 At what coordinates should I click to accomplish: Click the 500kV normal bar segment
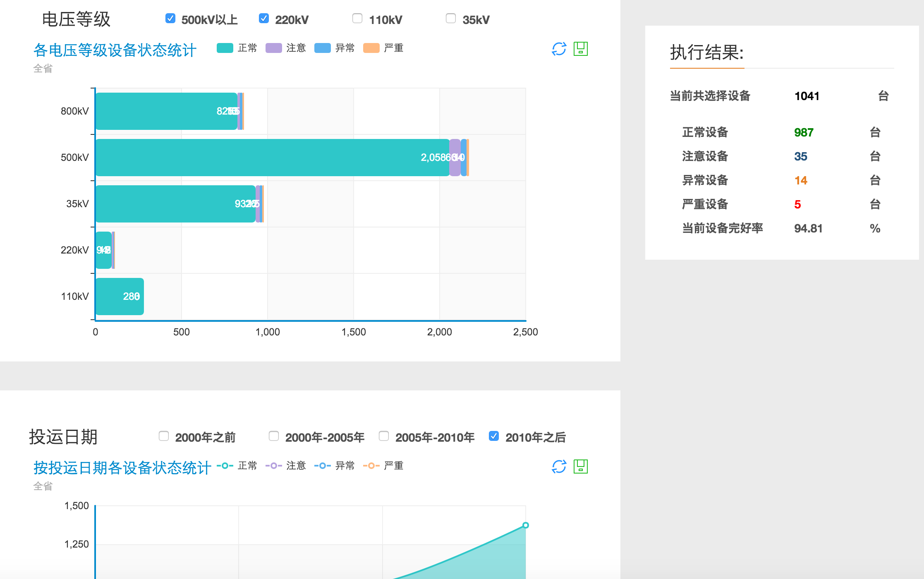tap(273, 158)
